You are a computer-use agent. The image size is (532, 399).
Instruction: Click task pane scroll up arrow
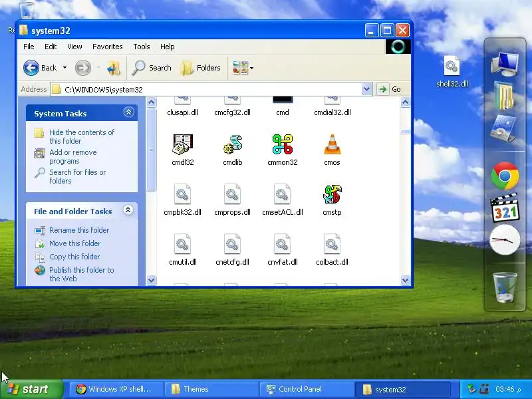(x=152, y=102)
